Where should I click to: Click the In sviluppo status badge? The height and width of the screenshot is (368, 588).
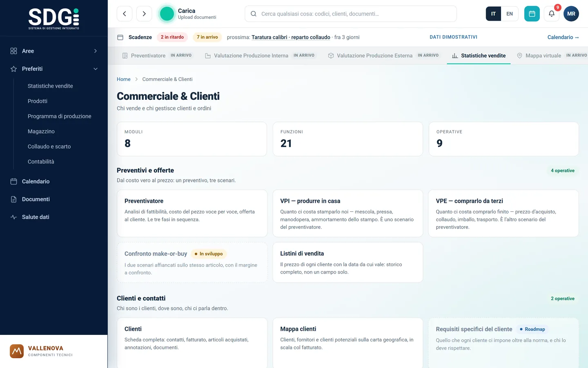click(209, 254)
